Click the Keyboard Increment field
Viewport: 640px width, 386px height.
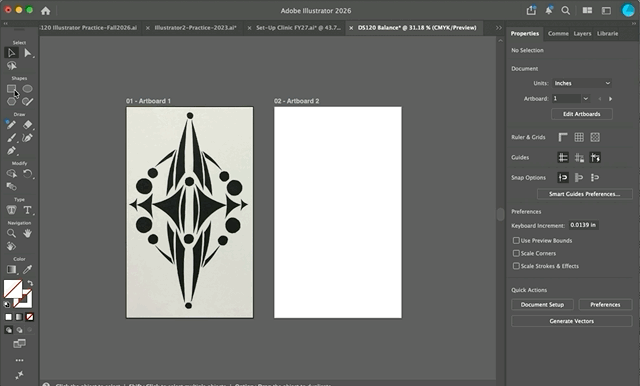coord(583,225)
